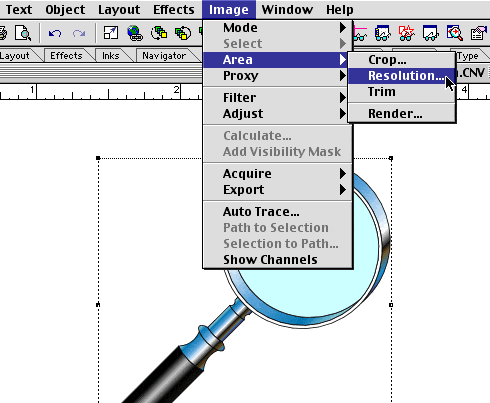Switch to the Navigator tab
The image size is (490, 403).
pyautogui.click(x=164, y=56)
